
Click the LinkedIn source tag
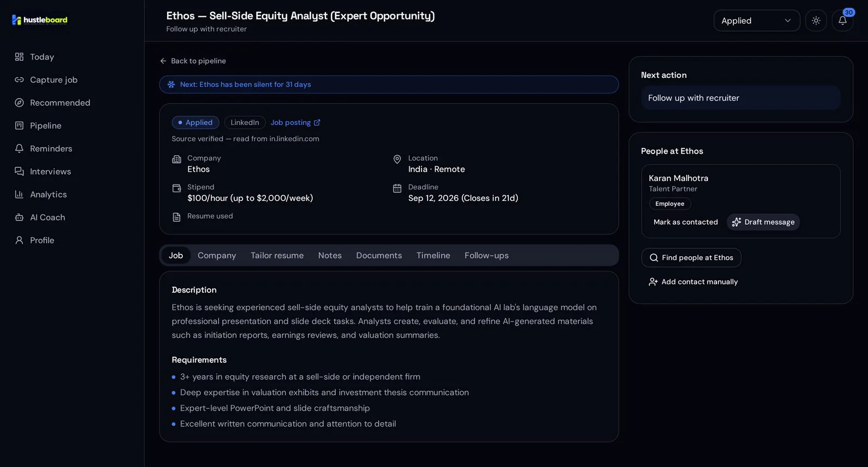(x=245, y=123)
